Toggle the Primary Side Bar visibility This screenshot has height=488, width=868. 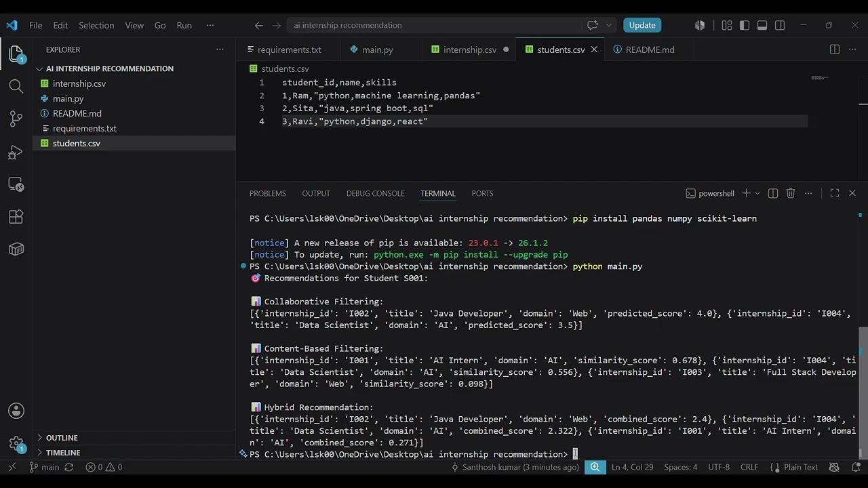745,25
